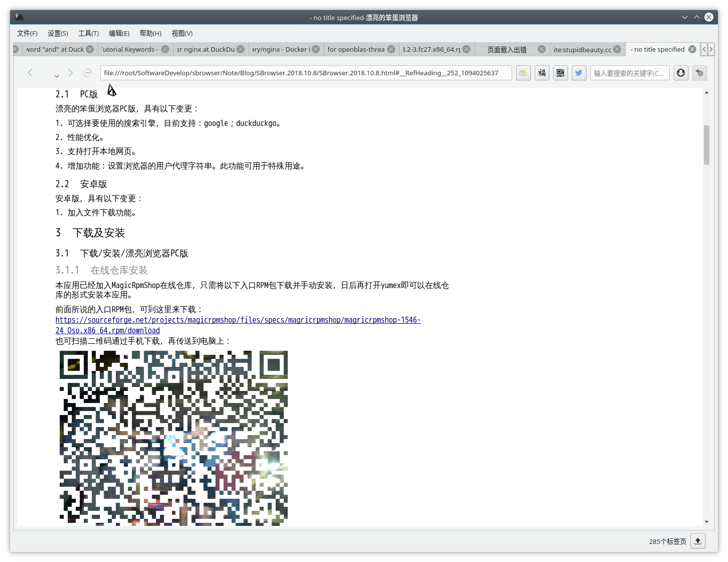Click the '2.2 安卓版' heading
Screen dimensions: 728x562
81,184
